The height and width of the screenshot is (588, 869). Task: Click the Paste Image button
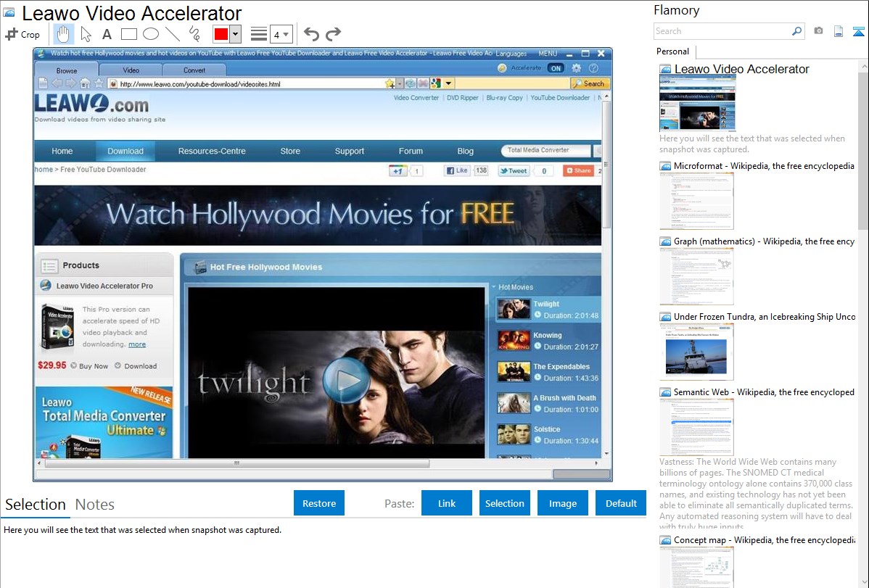562,503
